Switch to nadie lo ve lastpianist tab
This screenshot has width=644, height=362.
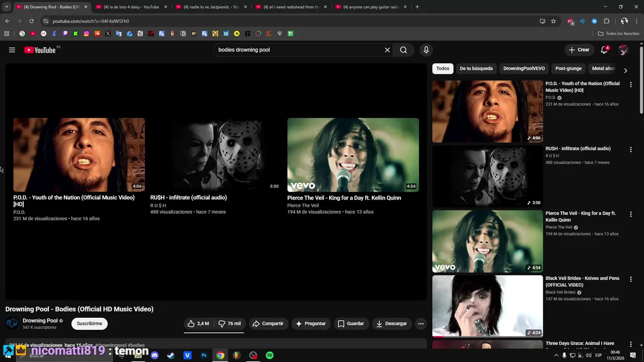(210, 7)
